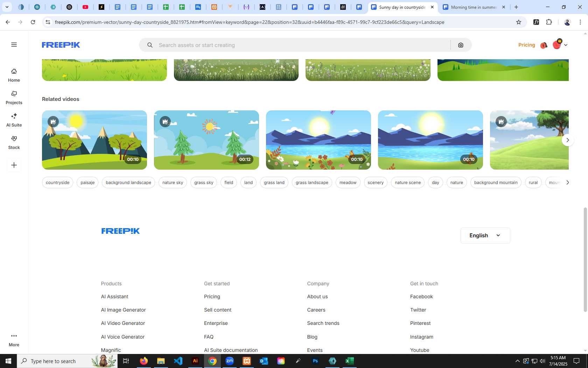The height and width of the screenshot is (368, 588).
Task: Open the Chrome extensions puzzle icon
Action: tap(549, 22)
